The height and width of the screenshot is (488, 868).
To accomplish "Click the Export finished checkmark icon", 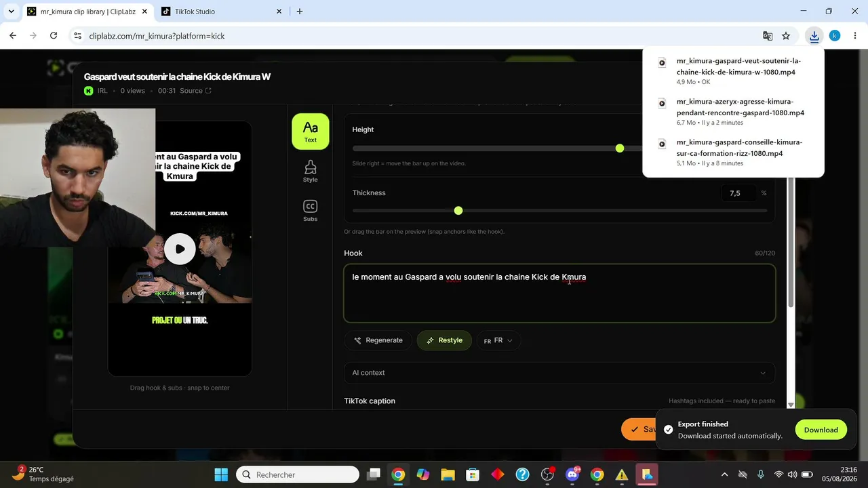I will coord(669,430).
